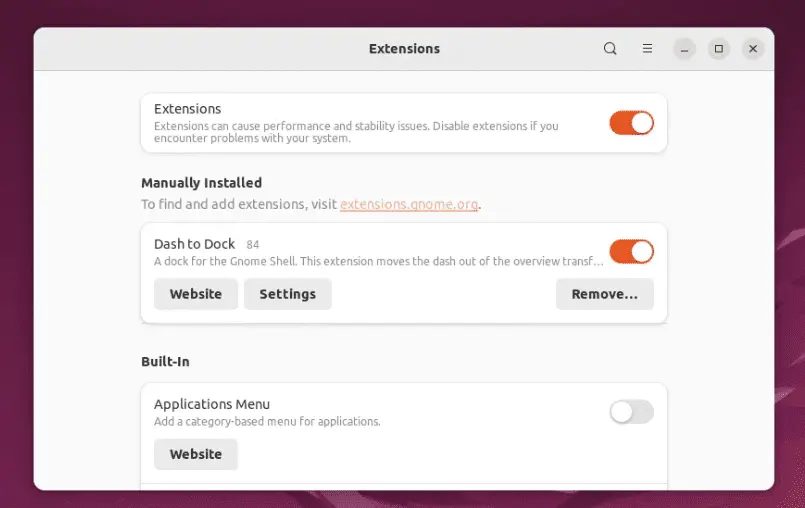Viewport: 805px width, 508px height.
Task: Open the hamburger menu in the header bar
Action: pyautogui.click(x=647, y=49)
